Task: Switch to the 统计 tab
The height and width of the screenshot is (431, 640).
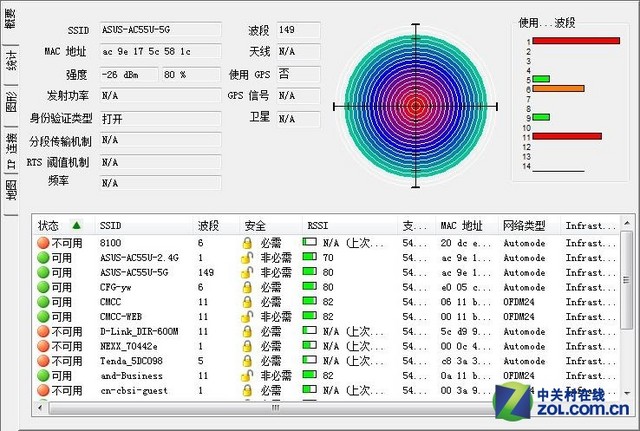Action: coord(11,61)
